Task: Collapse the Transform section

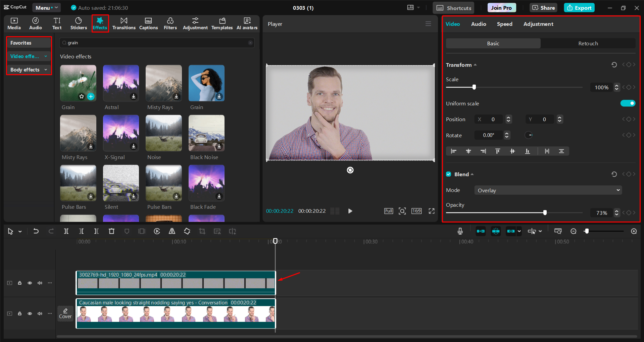Action: tap(475, 65)
